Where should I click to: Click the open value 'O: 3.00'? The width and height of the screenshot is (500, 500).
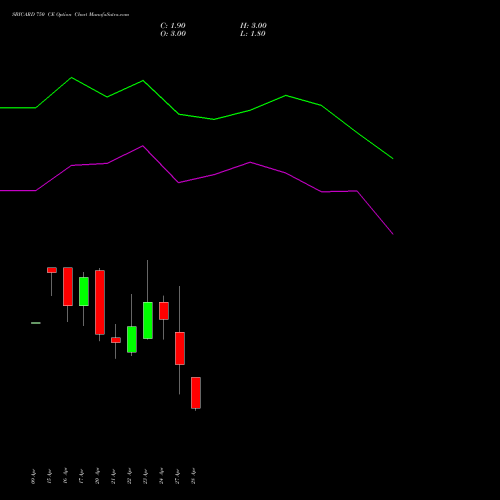[173, 34]
